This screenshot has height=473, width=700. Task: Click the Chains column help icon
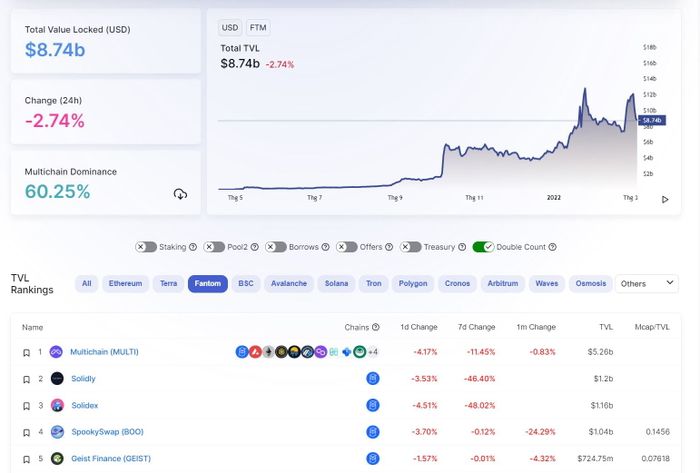(x=376, y=327)
